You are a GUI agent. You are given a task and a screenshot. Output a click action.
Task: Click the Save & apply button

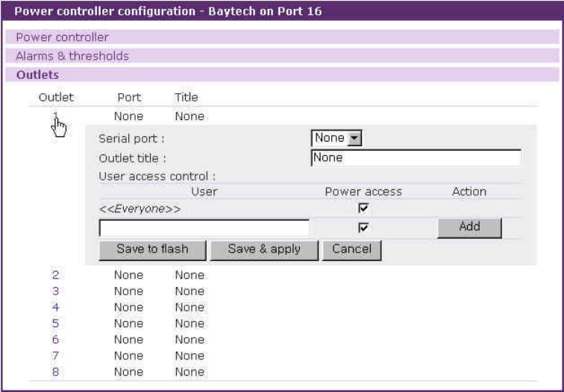pyautogui.click(x=264, y=250)
